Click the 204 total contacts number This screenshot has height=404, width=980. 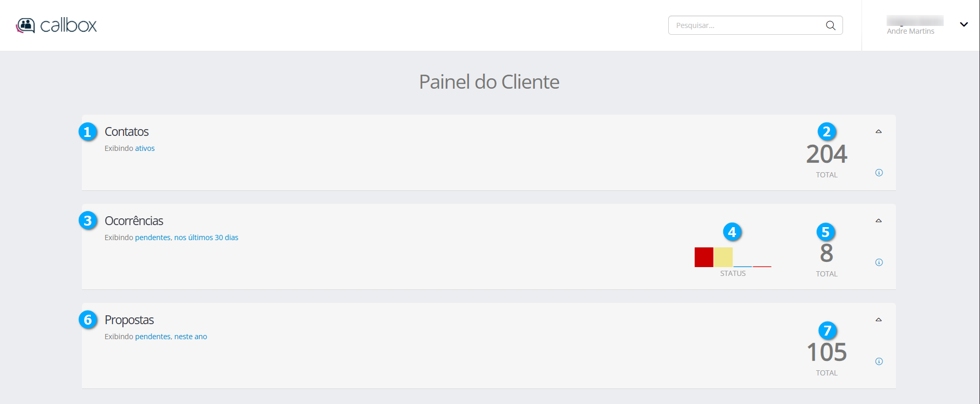tap(826, 154)
